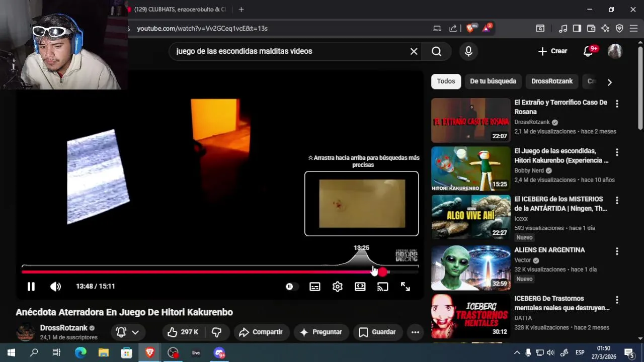Open the DrossRotzank channel name link

(64, 328)
